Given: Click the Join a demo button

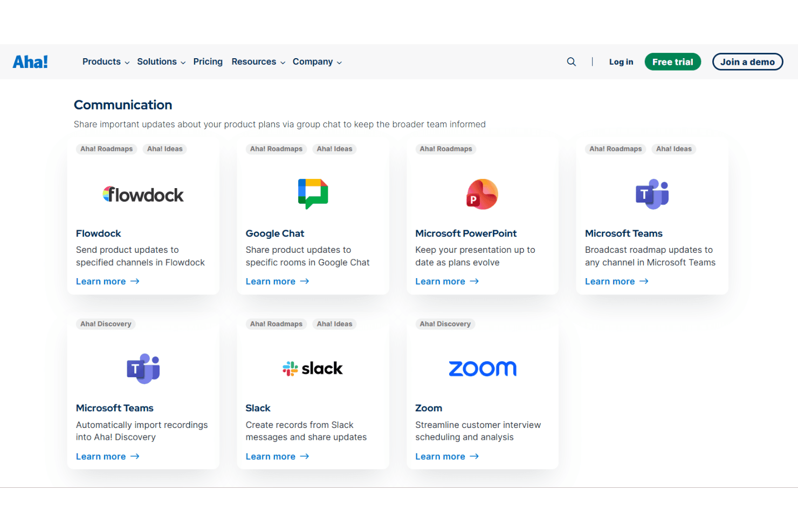Looking at the screenshot, I should click(x=747, y=62).
